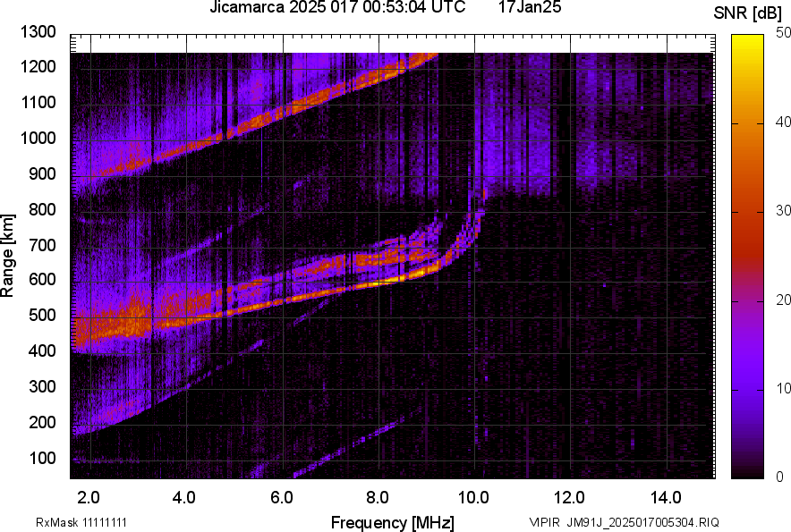Select the 500 range tick label
Screen dimensions: 791x532
(x=42, y=316)
